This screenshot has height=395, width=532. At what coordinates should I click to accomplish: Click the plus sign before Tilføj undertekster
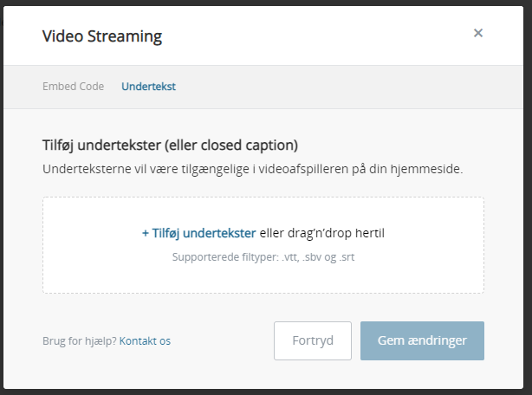[146, 233]
